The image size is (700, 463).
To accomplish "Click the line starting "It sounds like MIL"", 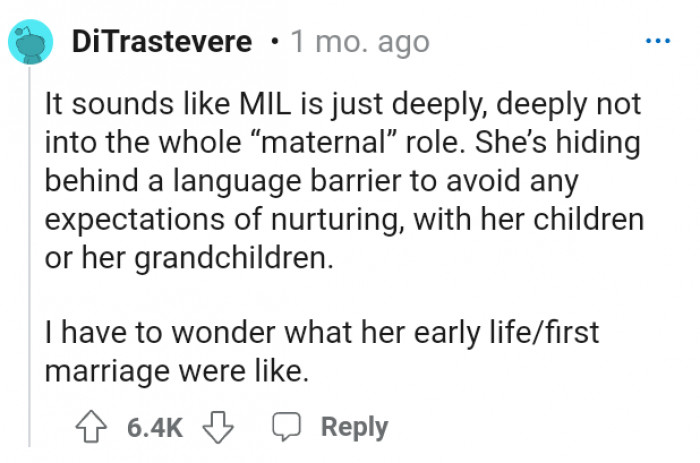I will click(x=342, y=106).
